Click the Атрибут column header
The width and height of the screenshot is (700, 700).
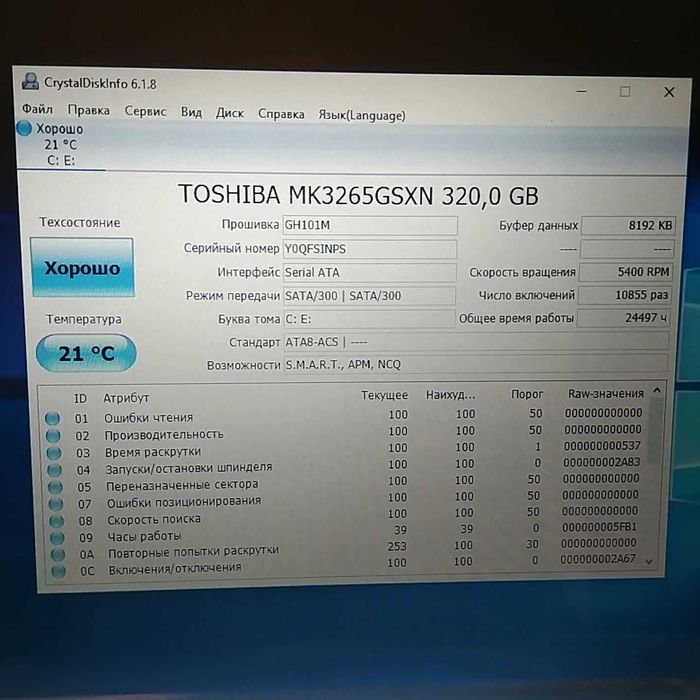coord(126,398)
